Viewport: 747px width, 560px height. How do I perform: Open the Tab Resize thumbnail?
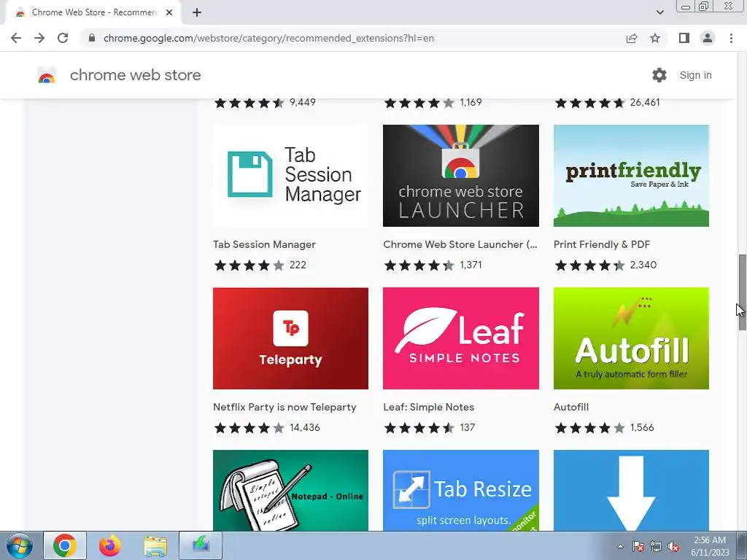pos(461,491)
